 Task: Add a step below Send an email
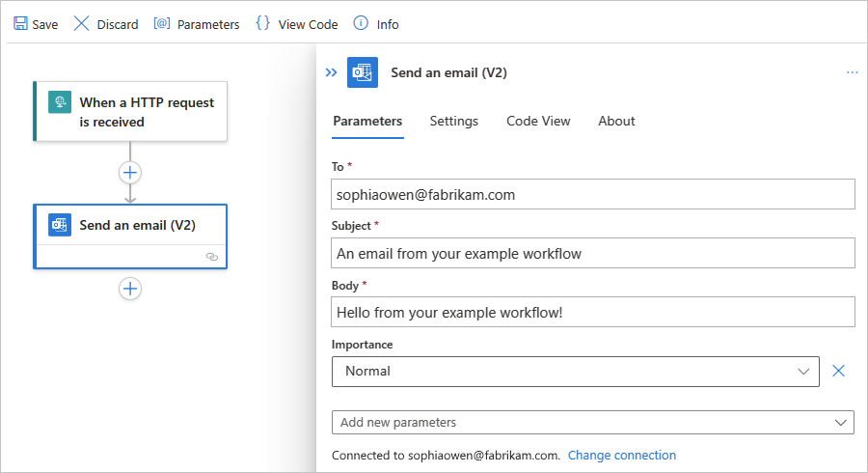pyautogui.click(x=130, y=289)
